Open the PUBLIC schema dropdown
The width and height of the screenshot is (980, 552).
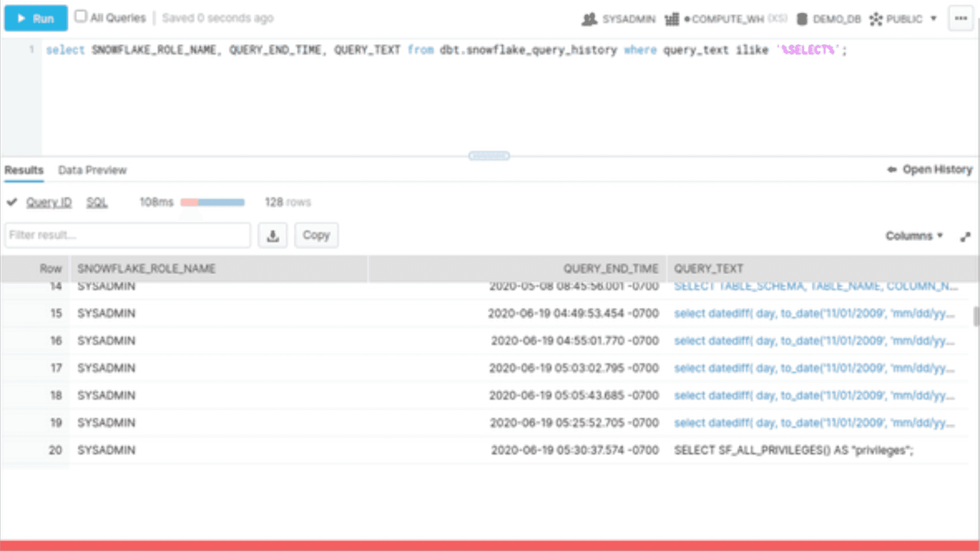coord(904,19)
